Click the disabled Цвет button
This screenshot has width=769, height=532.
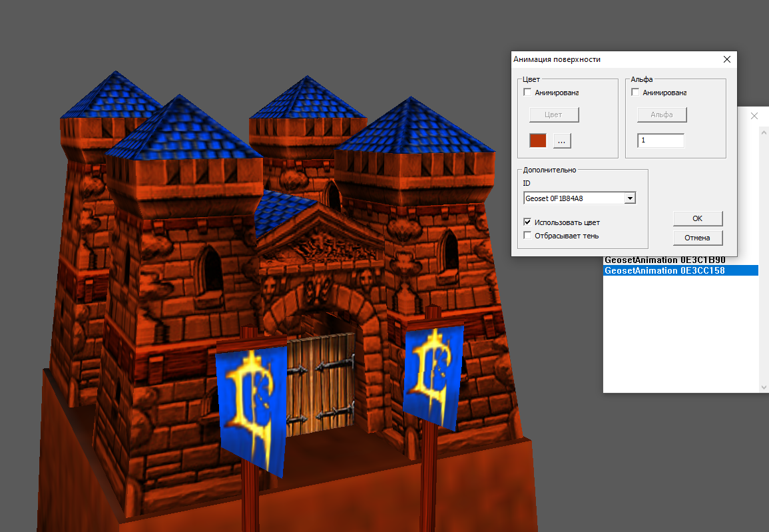[x=554, y=115]
